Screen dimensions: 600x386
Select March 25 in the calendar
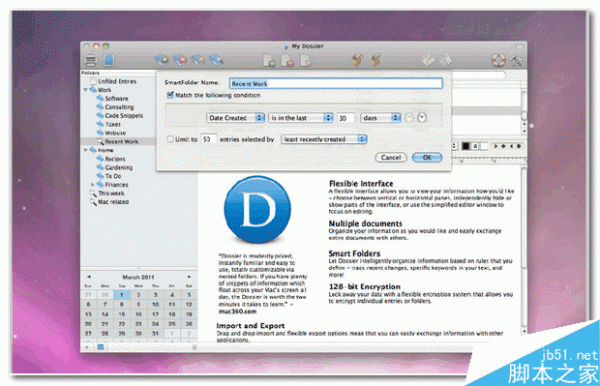(172, 324)
